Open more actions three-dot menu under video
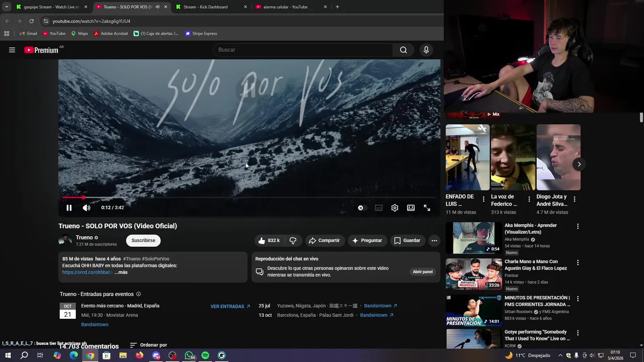The height and width of the screenshot is (362, 644). (434, 240)
